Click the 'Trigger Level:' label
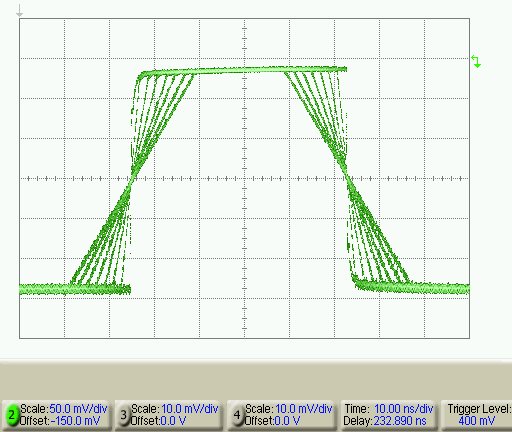 point(479,409)
